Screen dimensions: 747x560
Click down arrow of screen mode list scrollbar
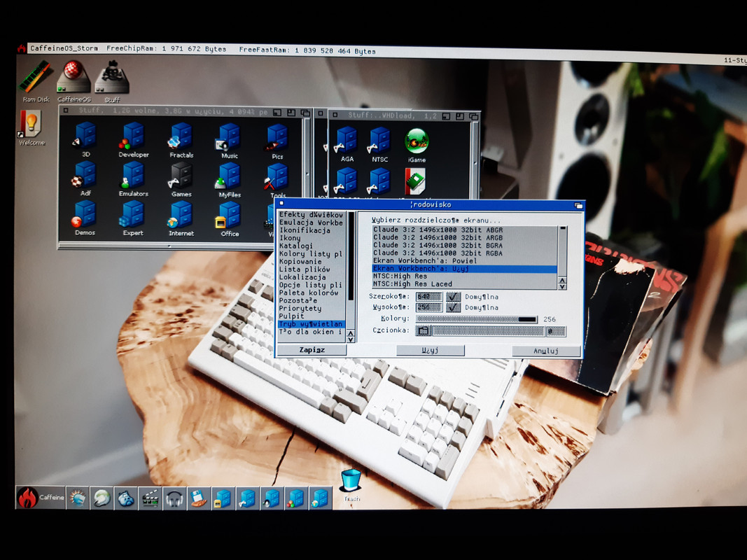(562, 287)
